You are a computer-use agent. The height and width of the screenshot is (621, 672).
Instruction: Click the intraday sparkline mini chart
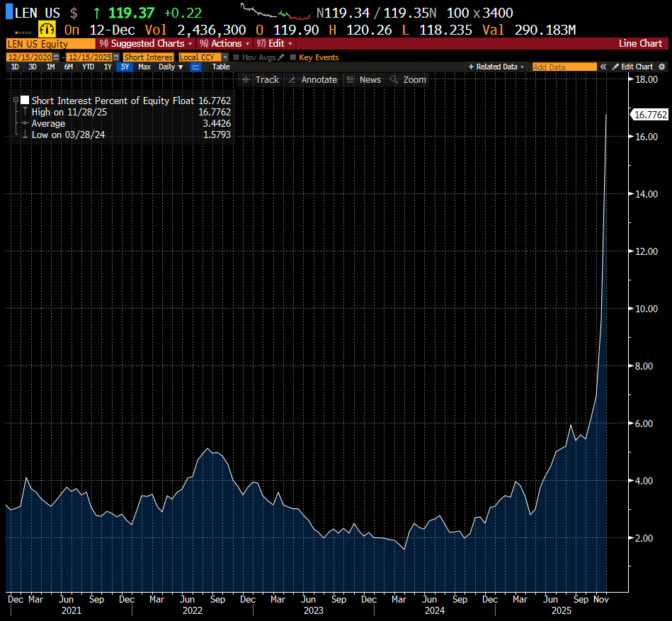click(x=275, y=12)
